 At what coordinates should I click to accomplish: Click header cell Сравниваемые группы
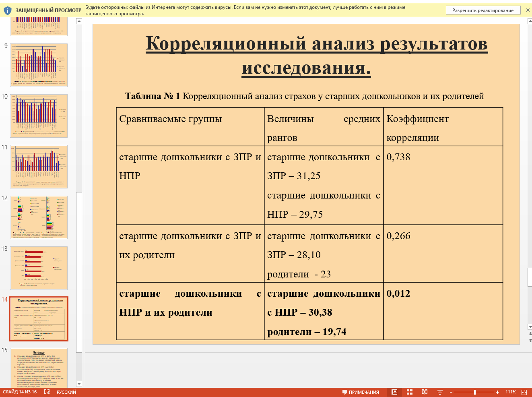point(190,126)
